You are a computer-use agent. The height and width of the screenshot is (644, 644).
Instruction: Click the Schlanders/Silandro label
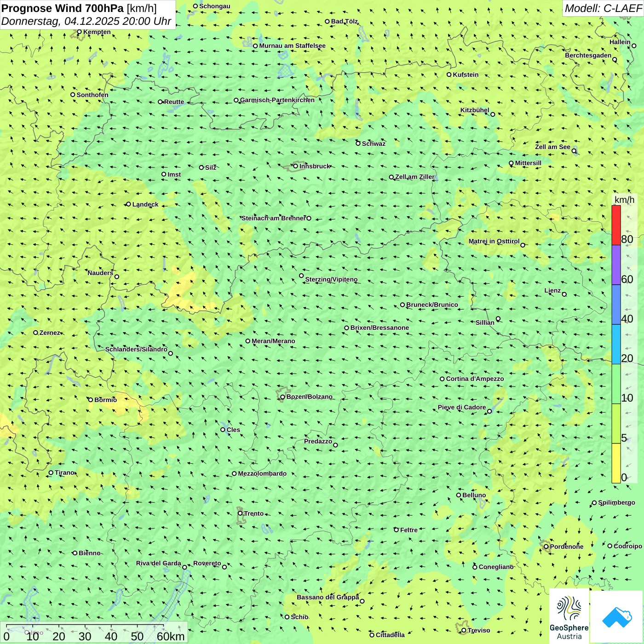point(136,350)
